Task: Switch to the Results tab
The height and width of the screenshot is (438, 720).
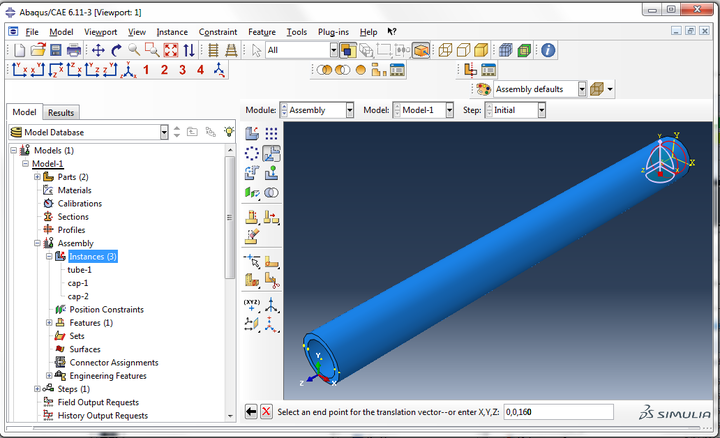Action: click(x=61, y=112)
